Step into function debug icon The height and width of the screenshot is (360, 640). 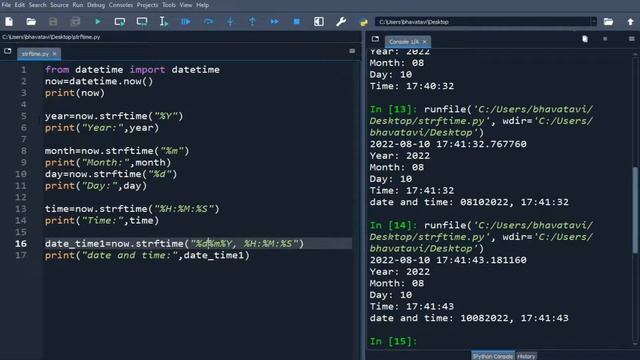(230, 22)
